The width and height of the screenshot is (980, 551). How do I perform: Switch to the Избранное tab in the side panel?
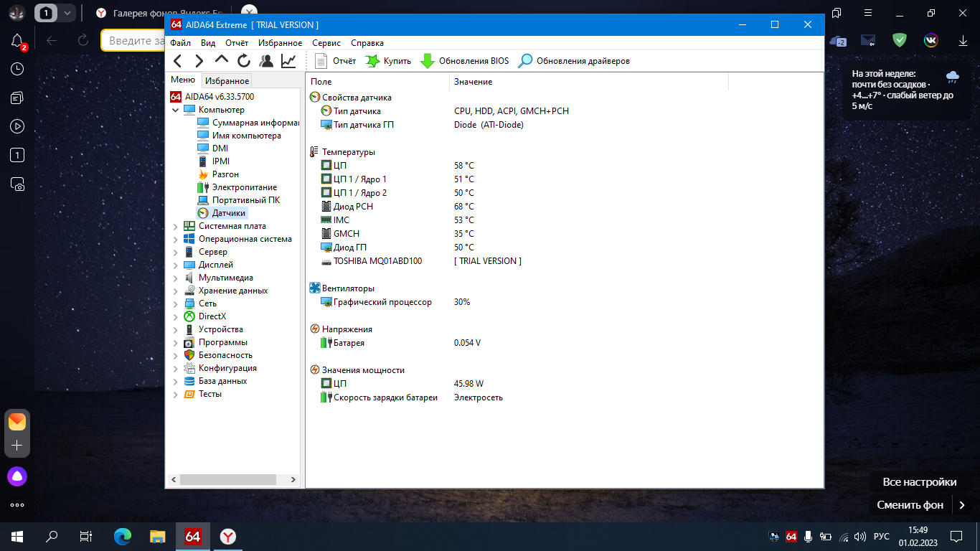[226, 81]
